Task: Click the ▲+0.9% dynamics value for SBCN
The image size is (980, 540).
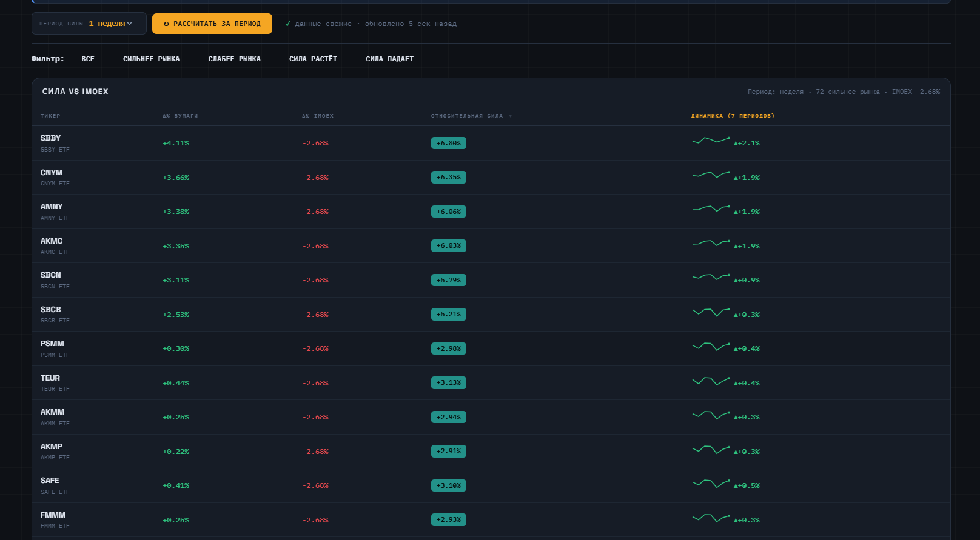Action: click(747, 281)
